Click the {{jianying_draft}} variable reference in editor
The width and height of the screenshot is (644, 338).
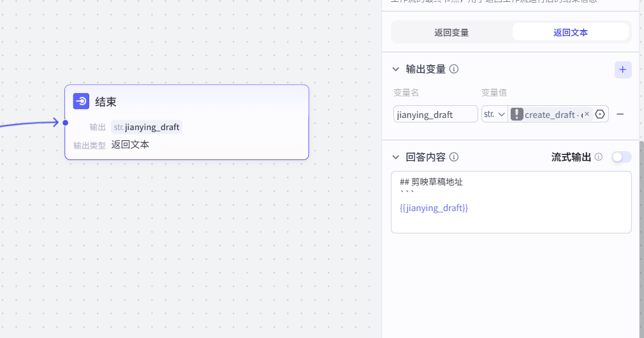tap(434, 208)
